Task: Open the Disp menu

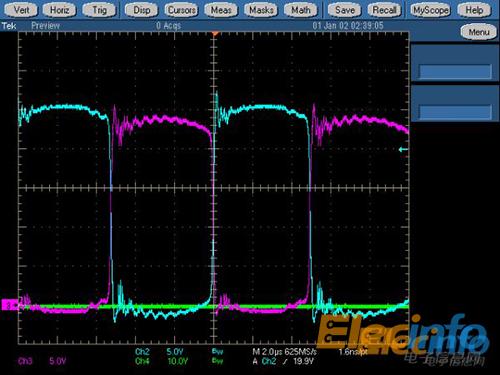Action: [x=142, y=10]
